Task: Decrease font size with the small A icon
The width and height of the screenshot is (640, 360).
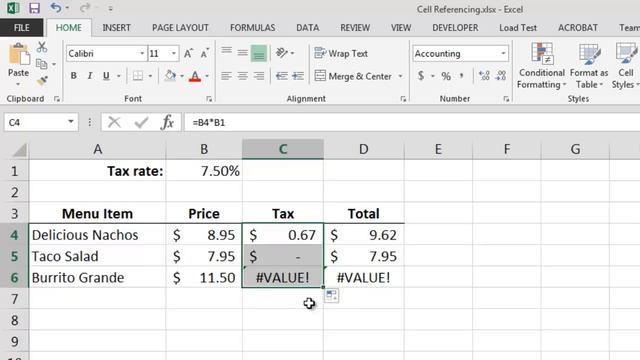Action: pyautogui.click(x=204, y=53)
